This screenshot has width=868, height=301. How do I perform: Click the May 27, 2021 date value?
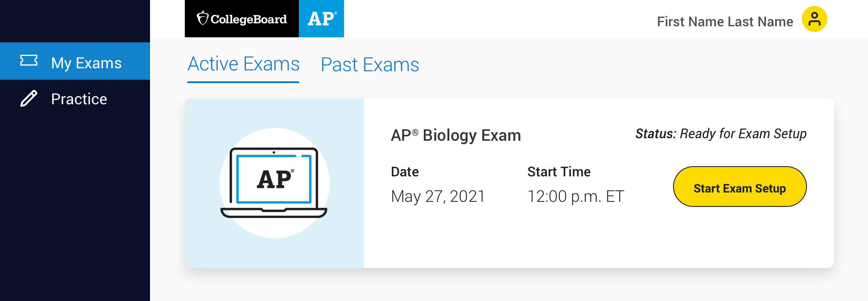pyautogui.click(x=438, y=196)
